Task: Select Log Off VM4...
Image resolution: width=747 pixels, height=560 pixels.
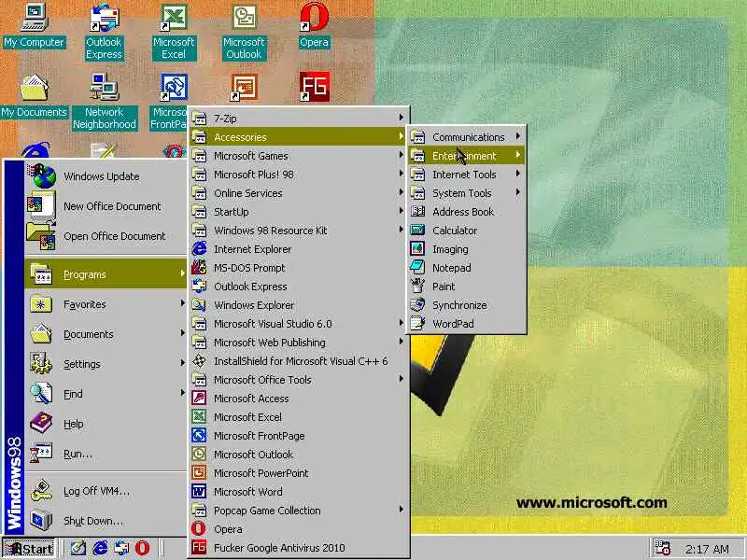Action: [106, 491]
